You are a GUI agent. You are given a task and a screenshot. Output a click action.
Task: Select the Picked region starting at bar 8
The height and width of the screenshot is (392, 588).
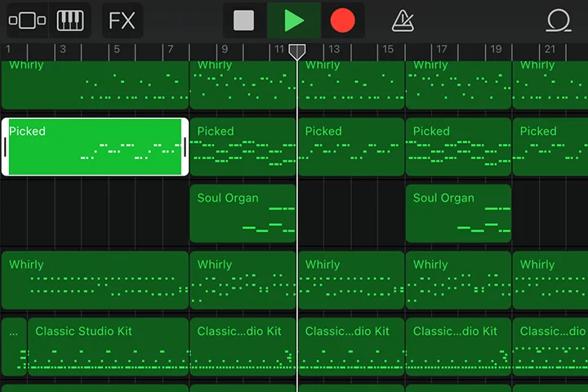(243, 147)
